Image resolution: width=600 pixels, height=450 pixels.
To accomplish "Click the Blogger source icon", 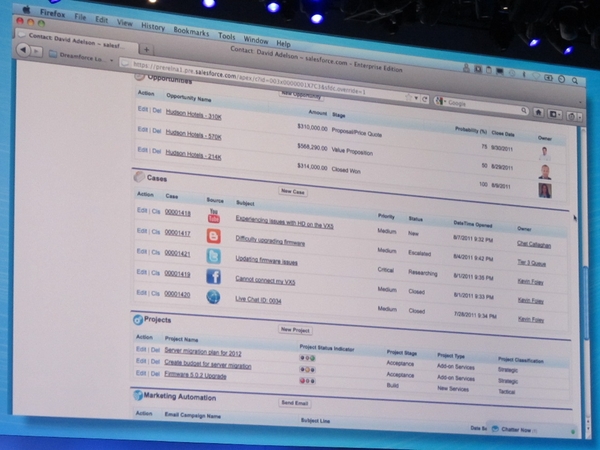I will 214,236.
